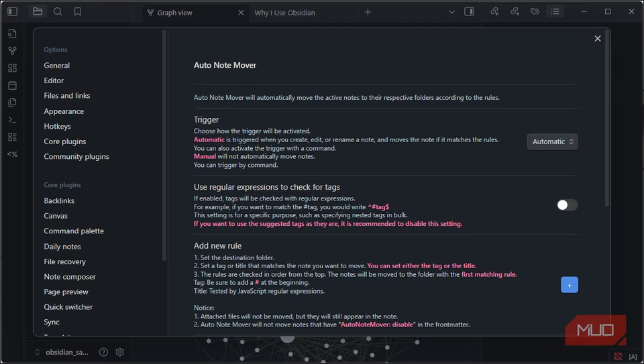Click the templates copy ribbon icon
This screenshot has width=644, height=364.
(x=12, y=102)
